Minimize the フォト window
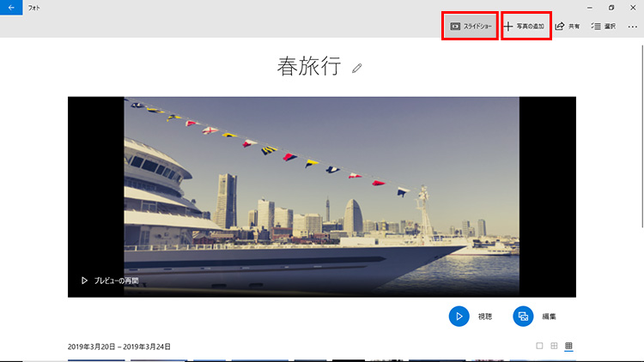Viewport: 644px width, 362px height. tap(590, 8)
